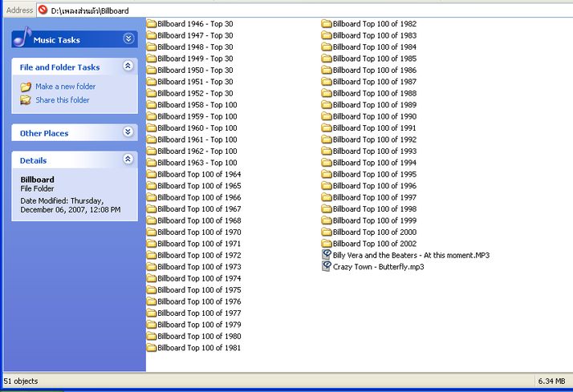Select Billboard Top 100 of 1990 folder icon
This screenshot has width=573, height=392.
(327, 116)
